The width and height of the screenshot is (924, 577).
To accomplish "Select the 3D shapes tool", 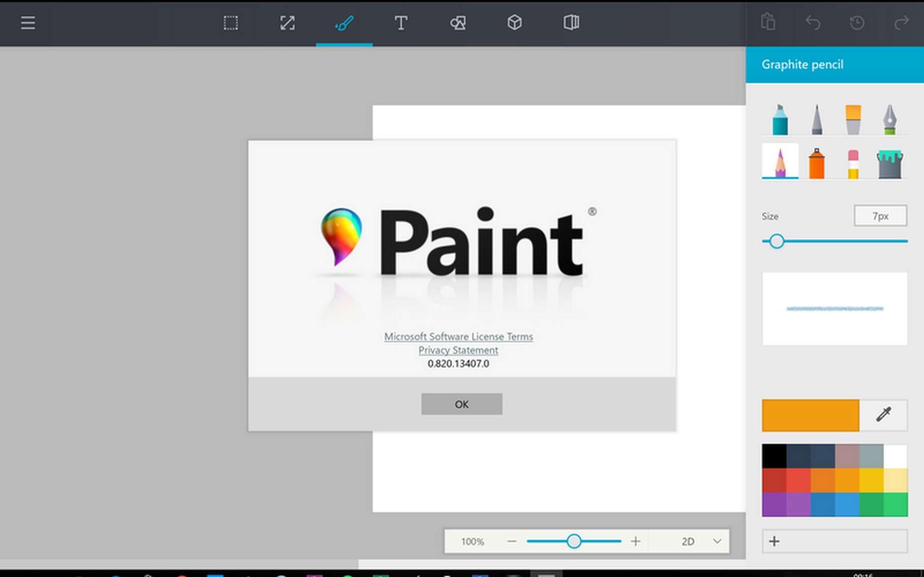I will 514,23.
